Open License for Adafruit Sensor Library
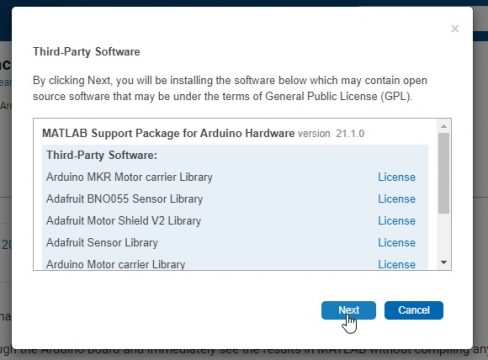Screen dimensions: 488x360 (397, 243)
